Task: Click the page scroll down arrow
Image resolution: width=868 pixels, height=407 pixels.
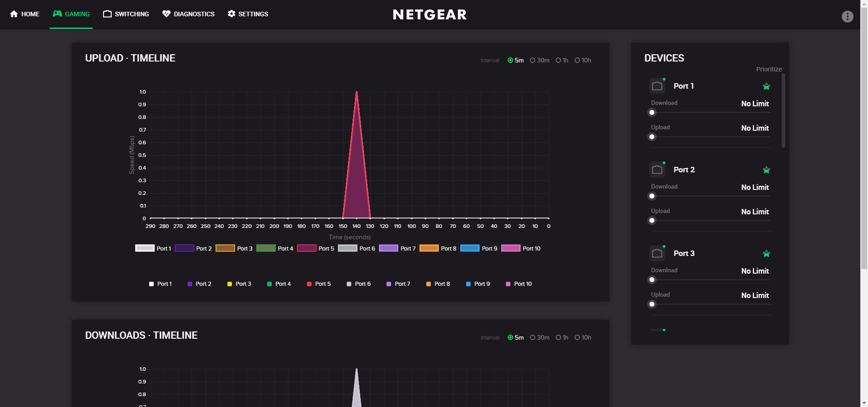Action: click(864, 403)
